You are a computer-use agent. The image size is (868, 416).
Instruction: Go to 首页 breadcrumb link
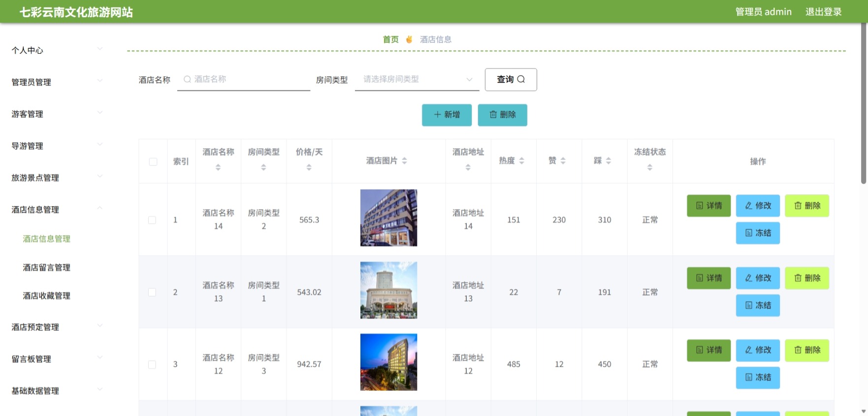391,39
